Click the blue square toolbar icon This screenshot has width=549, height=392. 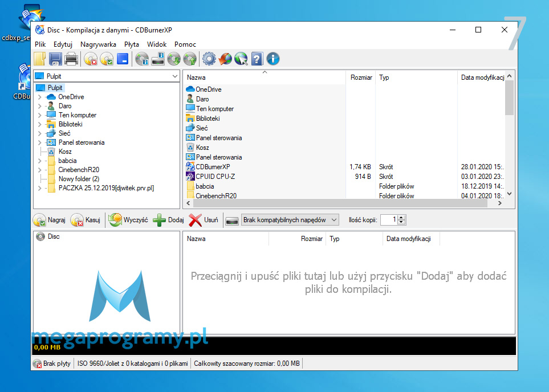point(123,59)
